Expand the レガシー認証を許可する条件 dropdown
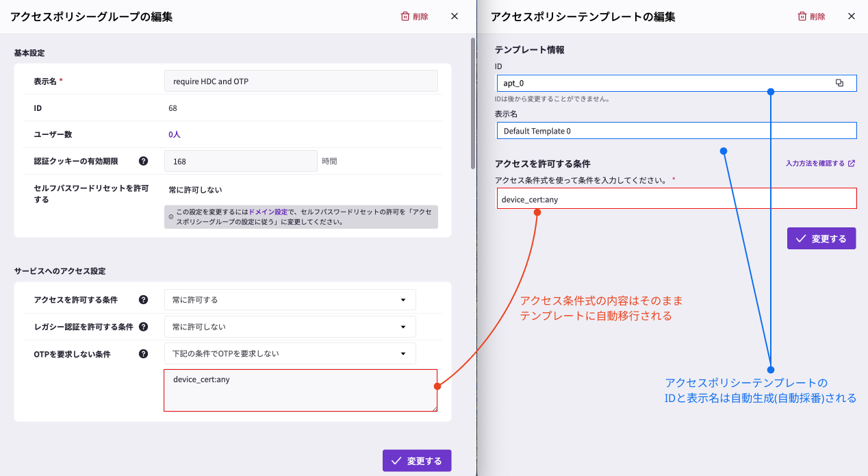This screenshot has width=868, height=476. 290,327
